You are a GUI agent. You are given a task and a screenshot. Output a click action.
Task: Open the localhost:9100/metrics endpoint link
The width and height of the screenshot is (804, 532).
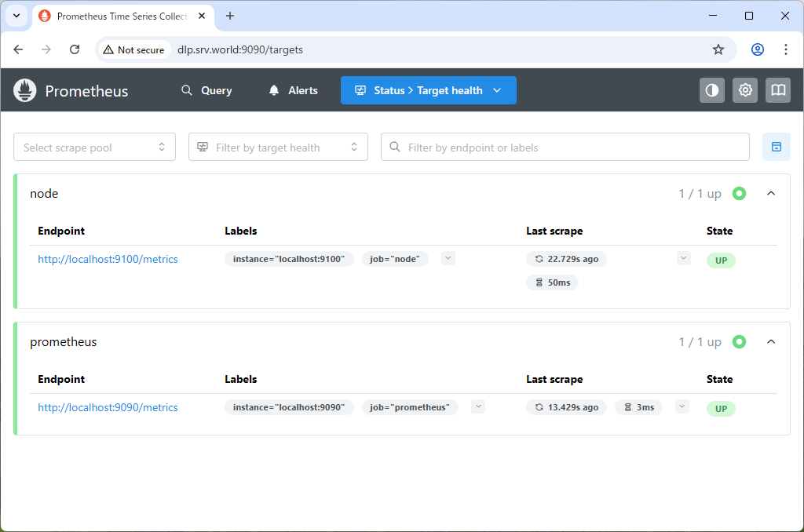click(108, 260)
